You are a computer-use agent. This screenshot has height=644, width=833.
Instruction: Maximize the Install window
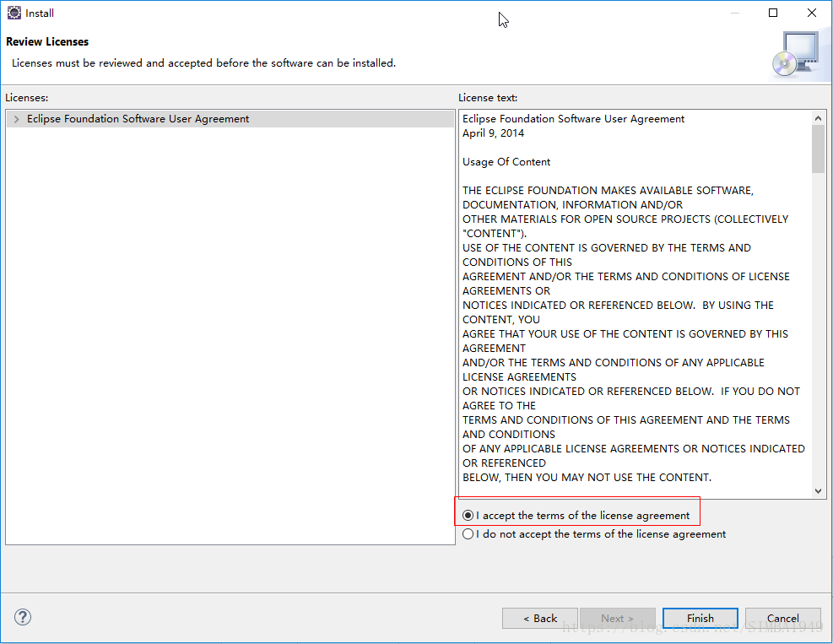coord(771,13)
